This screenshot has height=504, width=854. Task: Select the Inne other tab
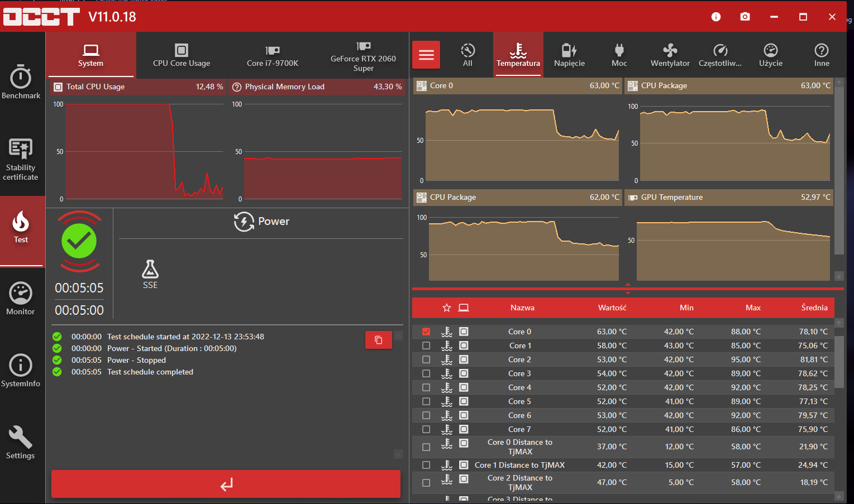(x=822, y=55)
